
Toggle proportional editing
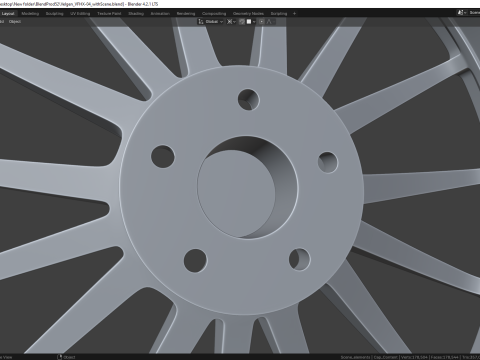click(x=262, y=22)
